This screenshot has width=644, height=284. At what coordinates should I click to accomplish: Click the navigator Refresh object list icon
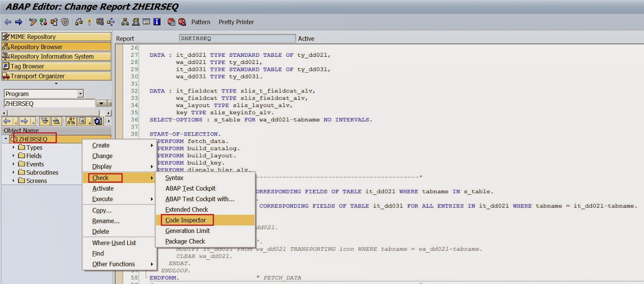[97, 121]
